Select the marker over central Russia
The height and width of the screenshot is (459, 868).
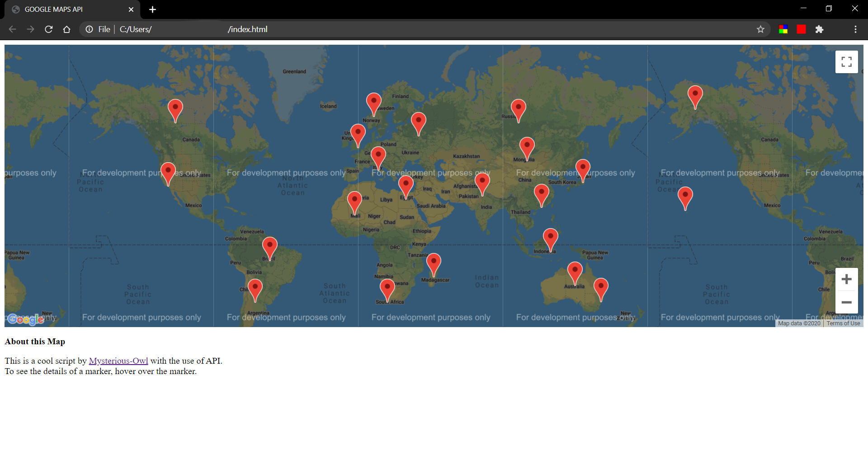point(519,111)
